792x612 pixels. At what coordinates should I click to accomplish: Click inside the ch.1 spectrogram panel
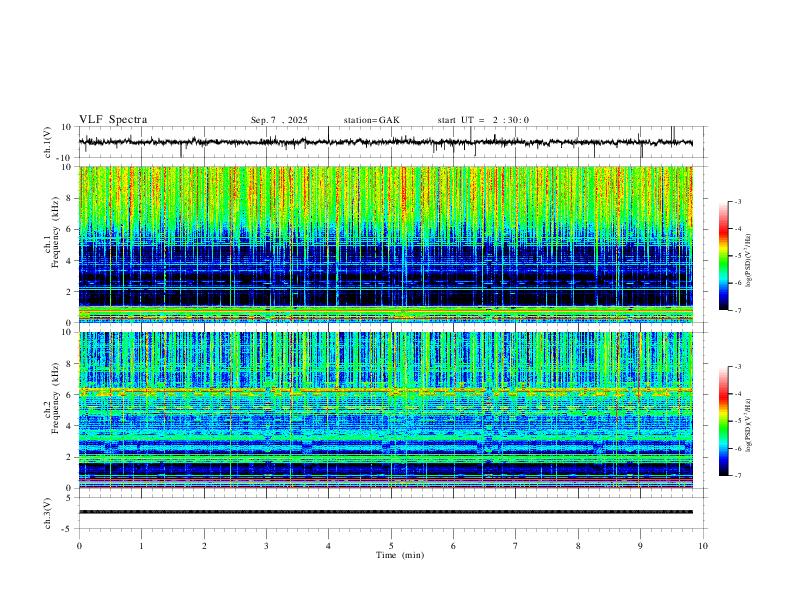tap(385, 244)
